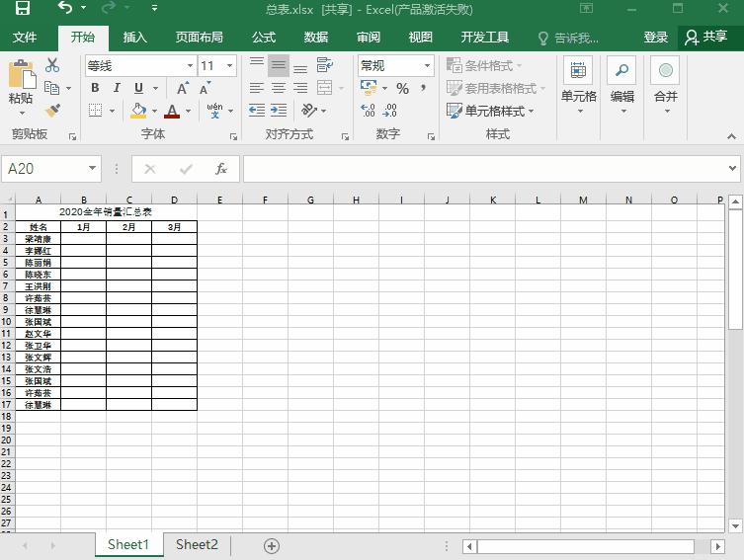Screen dimensions: 744x560
Task: Switch to the 页面布局 tab
Action: (x=200, y=37)
